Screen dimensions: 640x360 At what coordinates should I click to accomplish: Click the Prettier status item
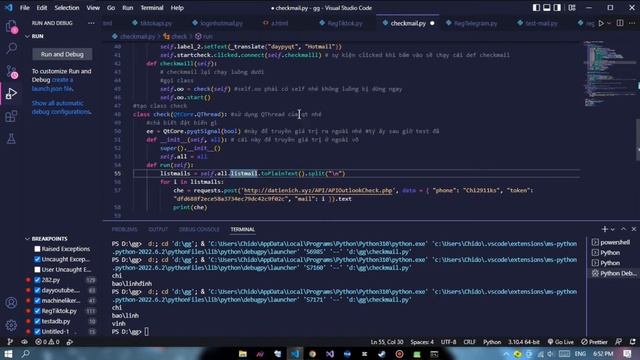[x=595, y=342]
